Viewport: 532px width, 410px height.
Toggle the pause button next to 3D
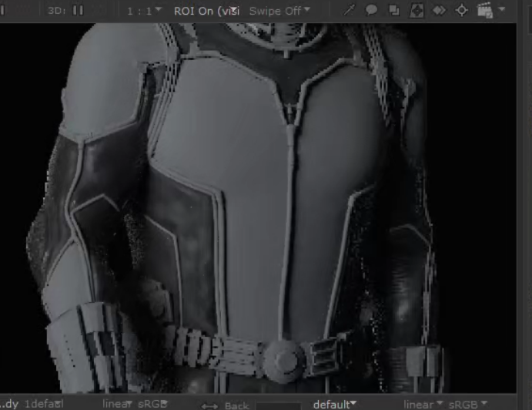pos(78,10)
